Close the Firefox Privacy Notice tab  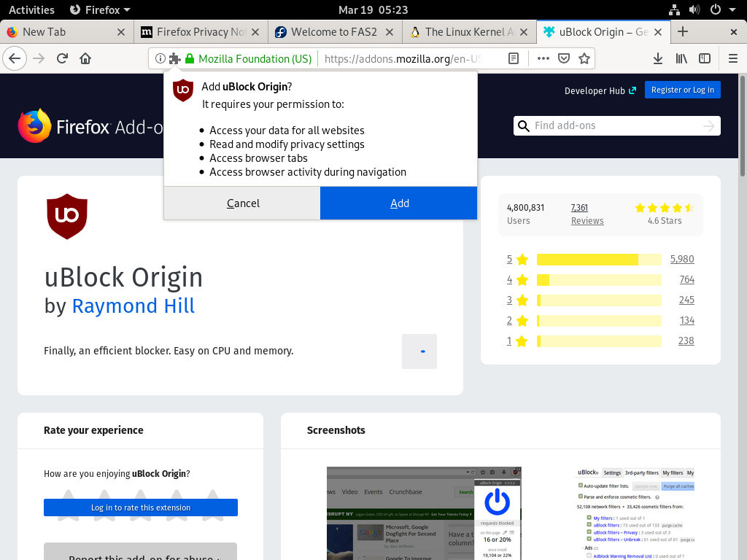pyautogui.click(x=255, y=32)
